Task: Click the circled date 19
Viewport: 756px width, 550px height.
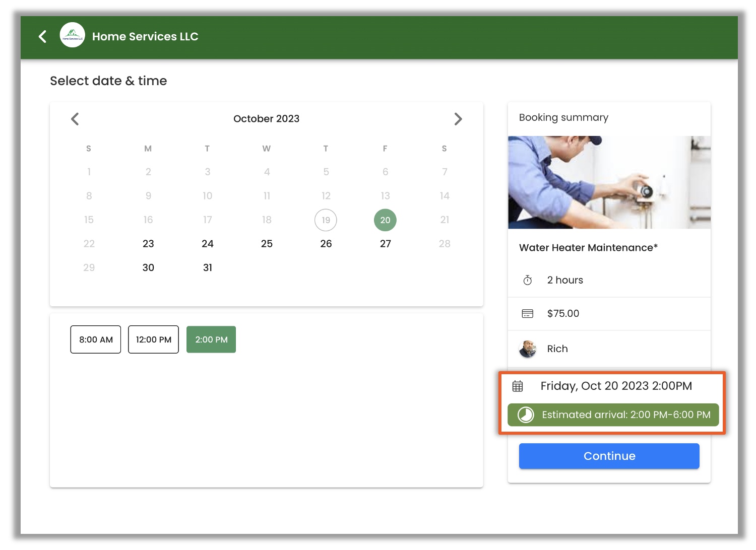Action: (x=326, y=220)
